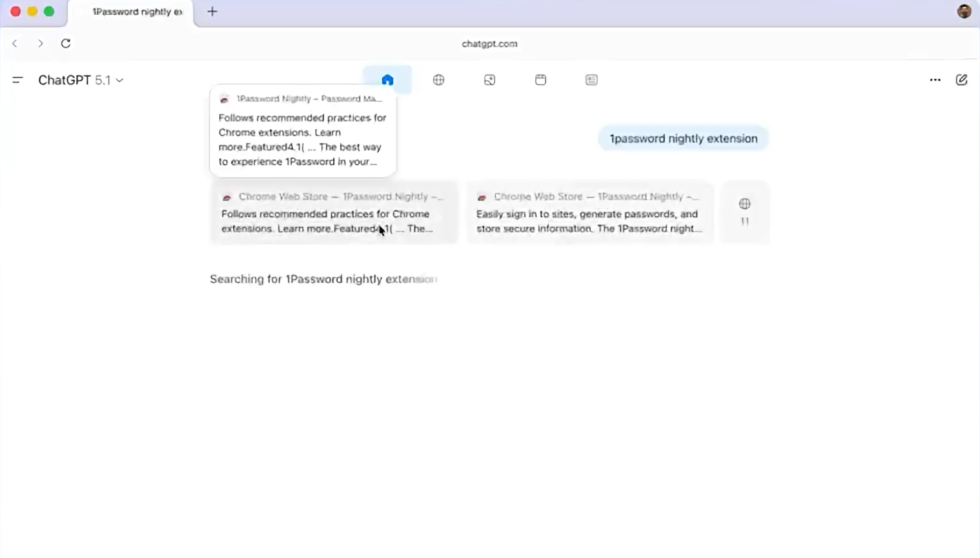Open the window-shaped icon in the top toolbar
This screenshot has height=558, width=980.
(540, 80)
